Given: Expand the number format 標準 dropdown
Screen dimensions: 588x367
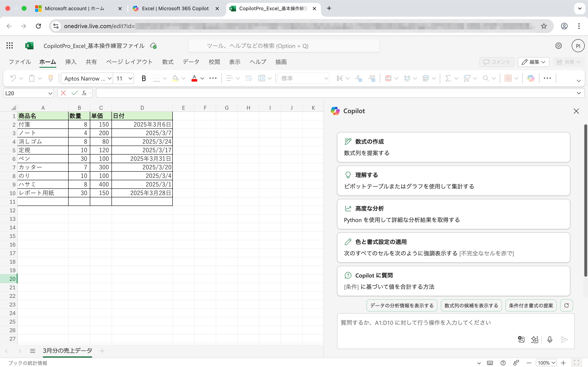Looking at the screenshot, I should pyautogui.click(x=326, y=78).
